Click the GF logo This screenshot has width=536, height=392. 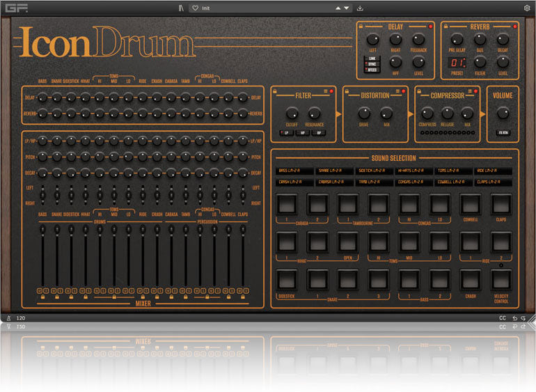click(x=17, y=8)
